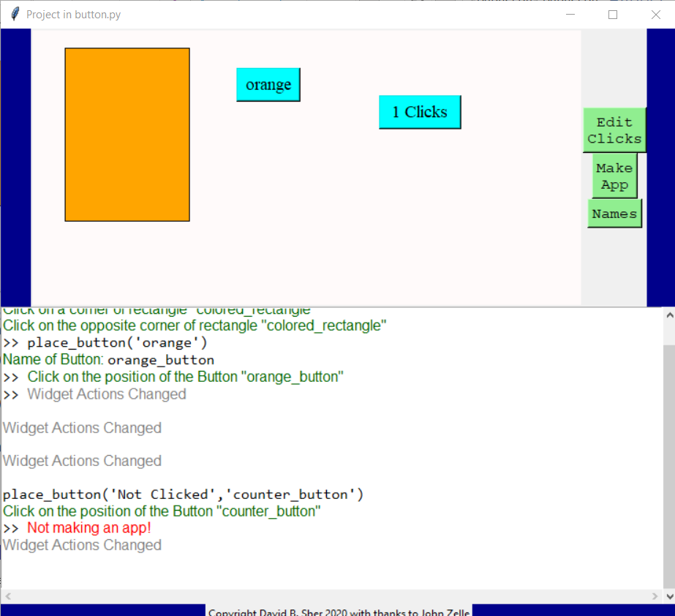Click the cyan 'orange' button
This screenshot has height=616, width=675.
pos(268,85)
